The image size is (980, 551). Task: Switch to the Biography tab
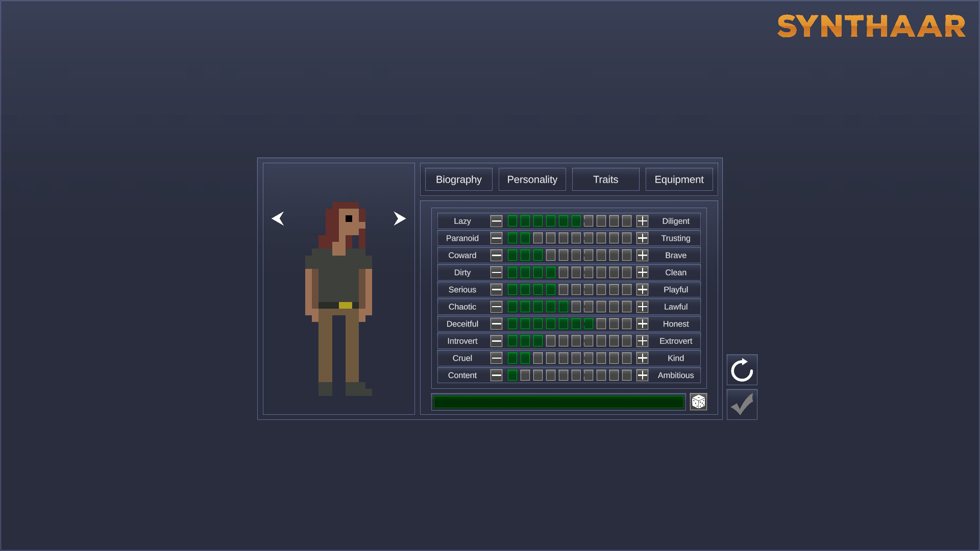point(458,179)
